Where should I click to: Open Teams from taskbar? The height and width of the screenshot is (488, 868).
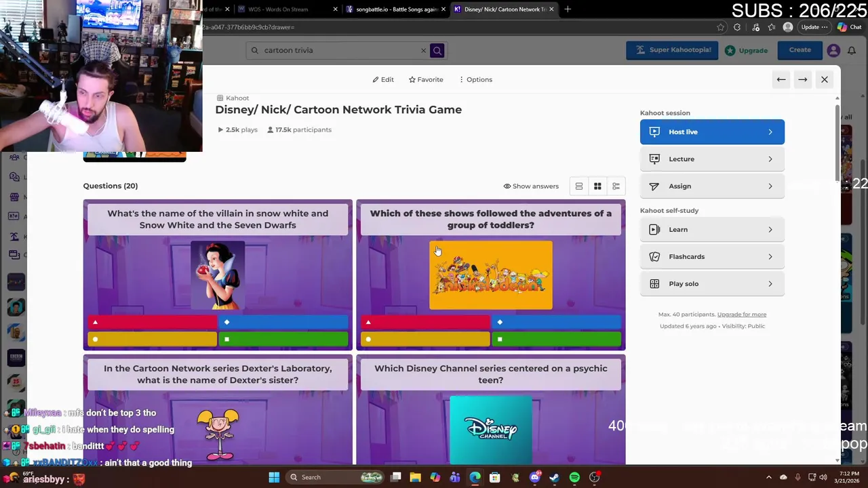(x=454, y=477)
